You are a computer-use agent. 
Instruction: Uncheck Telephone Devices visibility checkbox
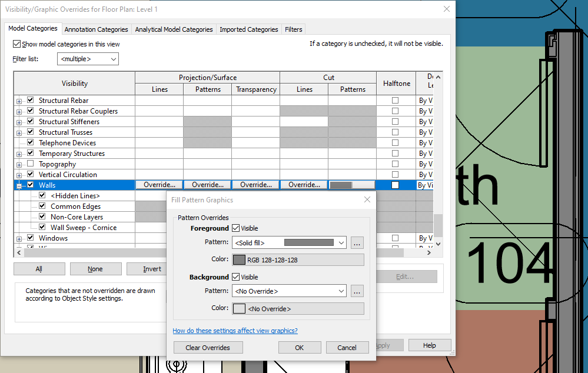pos(31,142)
